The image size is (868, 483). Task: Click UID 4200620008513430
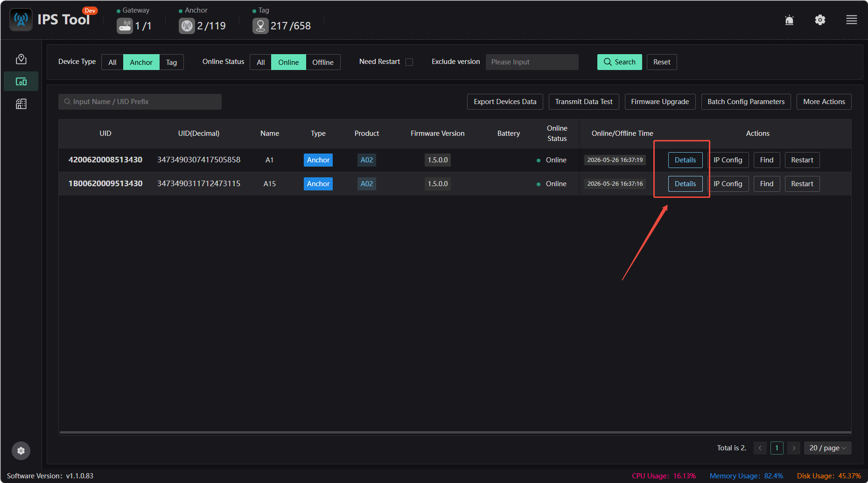[105, 160]
